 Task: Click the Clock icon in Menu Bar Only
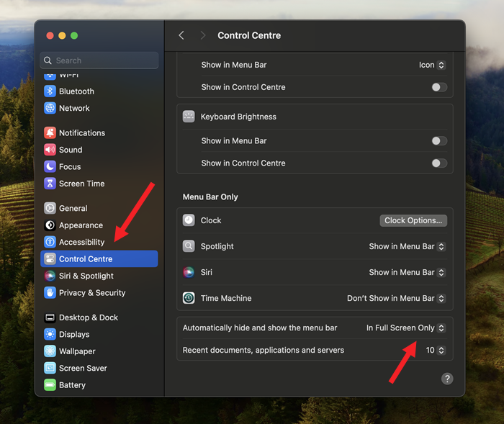[189, 220]
